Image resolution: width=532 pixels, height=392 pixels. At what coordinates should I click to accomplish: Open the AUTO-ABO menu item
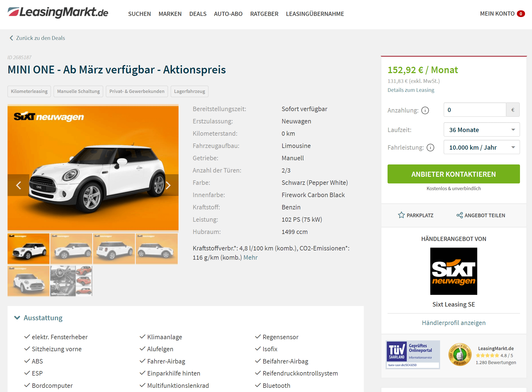click(228, 14)
